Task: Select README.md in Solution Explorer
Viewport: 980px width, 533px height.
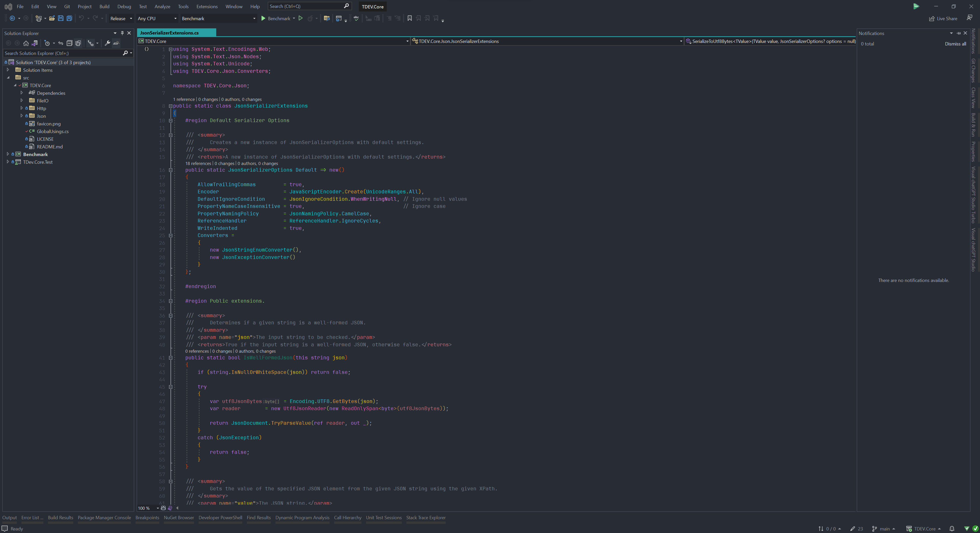Action: [x=50, y=147]
